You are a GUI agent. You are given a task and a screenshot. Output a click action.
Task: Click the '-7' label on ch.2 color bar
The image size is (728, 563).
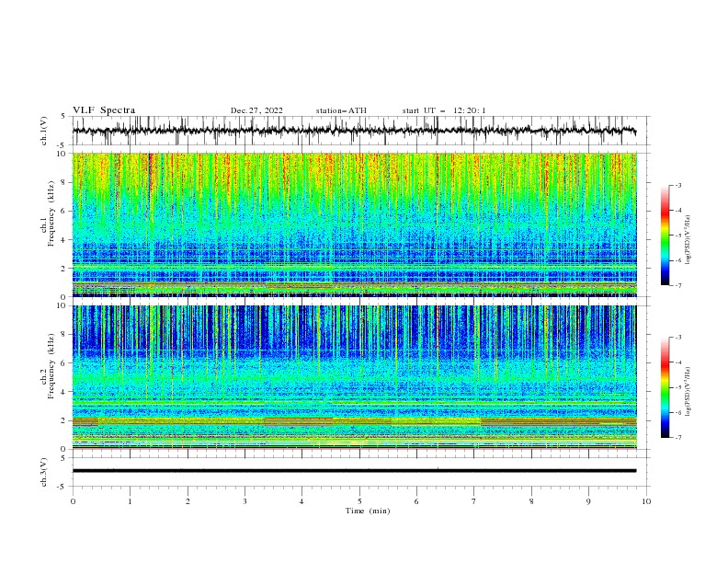tap(677, 438)
